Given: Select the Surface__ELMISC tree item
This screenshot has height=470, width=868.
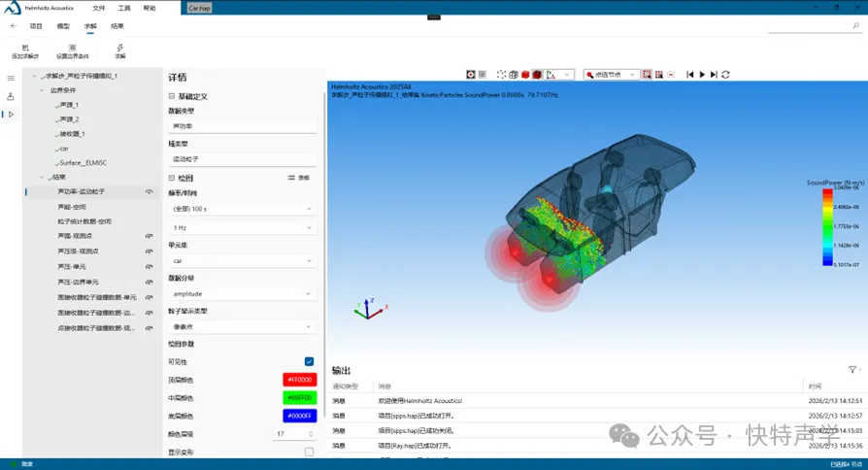Looking at the screenshot, I should (x=83, y=163).
